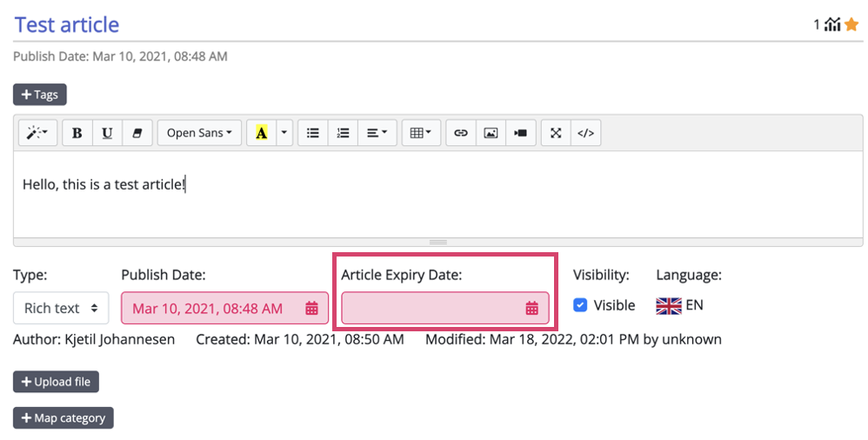Insert a picture into the article
The height and width of the screenshot is (440, 868).
[x=491, y=133]
